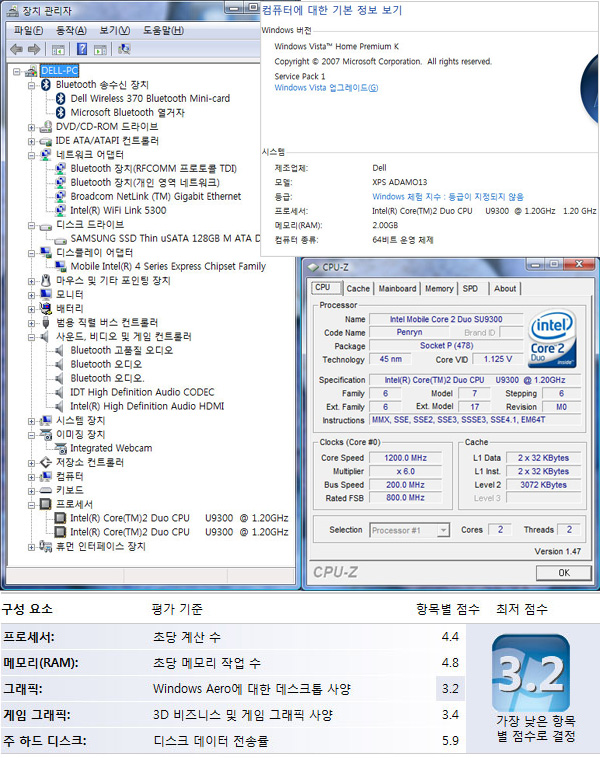
Task: Expand the IDE ATA/ATAPI 컨트롤러 category
Action: point(31,142)
